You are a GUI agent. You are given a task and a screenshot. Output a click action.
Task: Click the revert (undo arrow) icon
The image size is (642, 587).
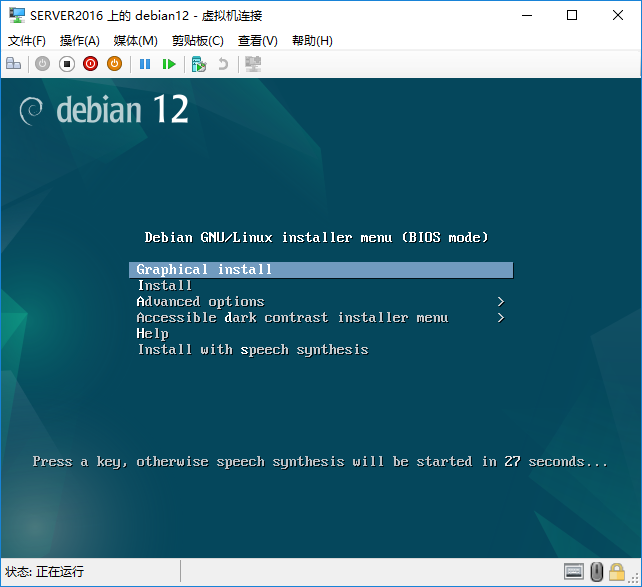(223, 64)
